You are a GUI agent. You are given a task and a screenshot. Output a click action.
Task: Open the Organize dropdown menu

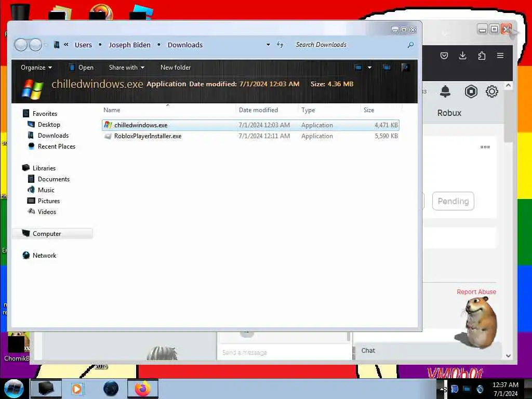point(36,68)
